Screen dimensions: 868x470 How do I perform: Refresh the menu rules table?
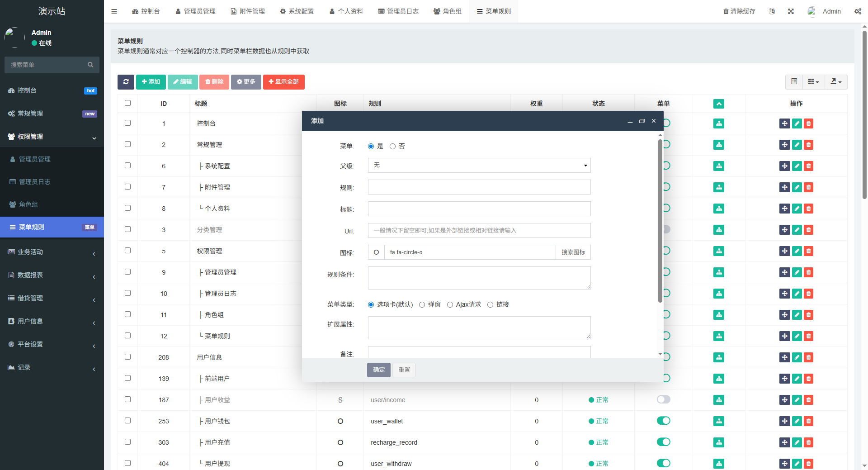pyautogui.click(x=126, y=82)
